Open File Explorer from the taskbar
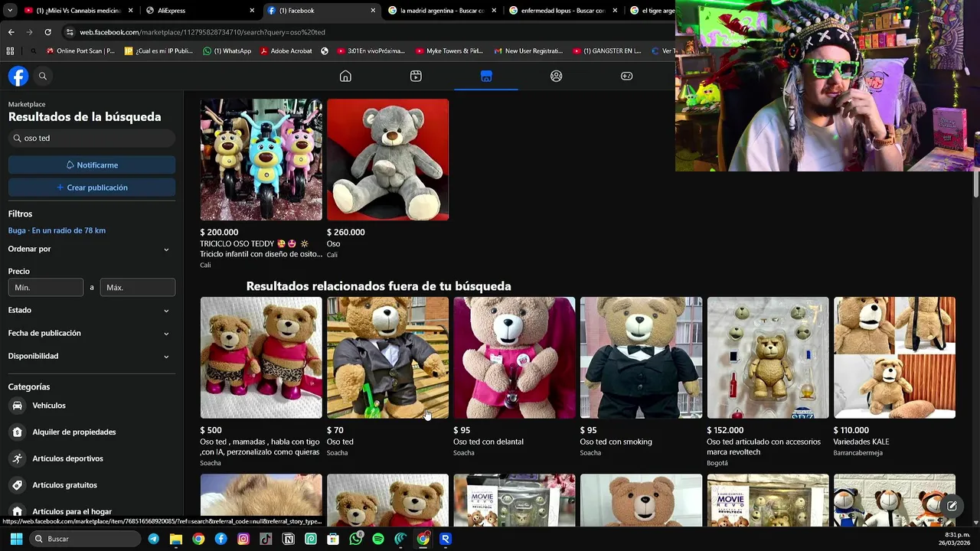Image resolution: width=980 pixels, height=551 pixels. pyautogui.click(x=176, y=539)
